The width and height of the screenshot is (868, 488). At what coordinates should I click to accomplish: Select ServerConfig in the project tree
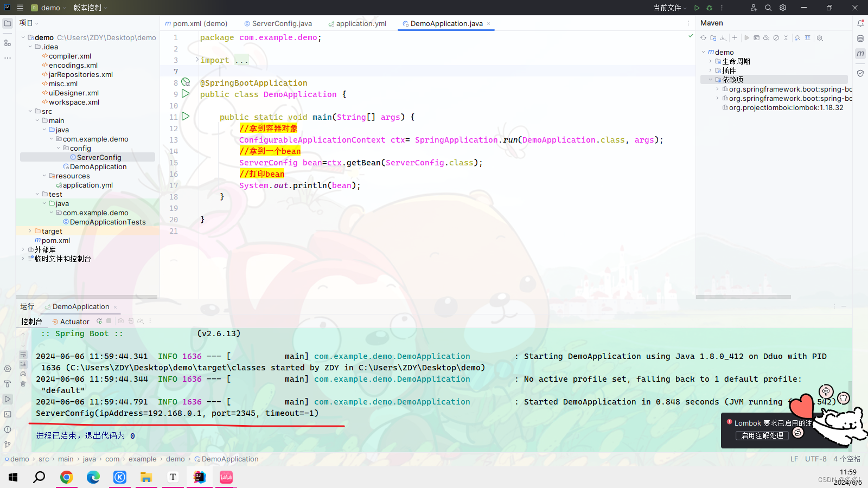(x=99, y=157)
